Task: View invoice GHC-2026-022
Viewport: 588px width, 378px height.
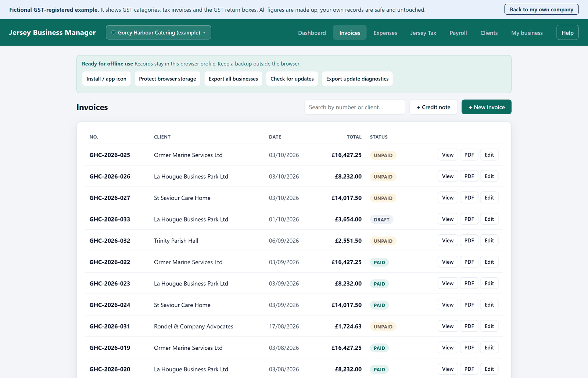Action: pyautogui.click(x=448, y=262)
